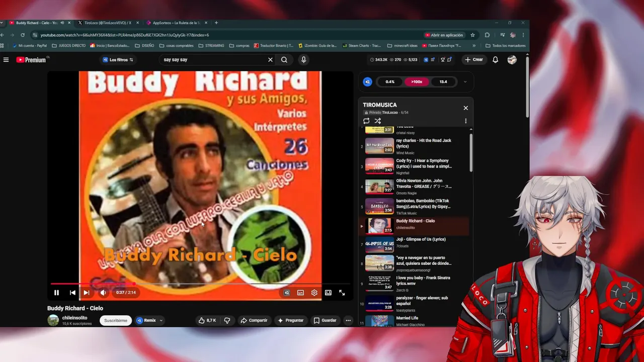Click the '0.4%' vidIQ stat pill
The height and width of the screenshot is (362, 644).
(x=390, y=81)
